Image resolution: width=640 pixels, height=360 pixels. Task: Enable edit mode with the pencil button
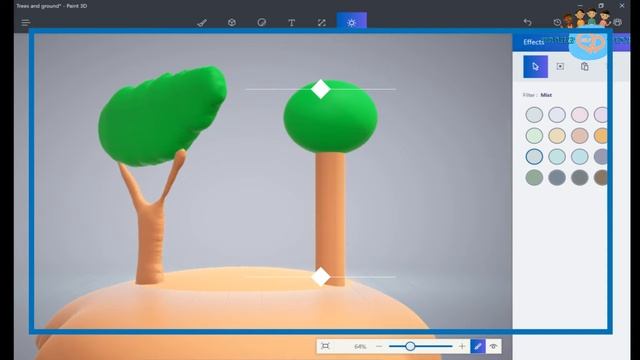(x=478, y=347)
